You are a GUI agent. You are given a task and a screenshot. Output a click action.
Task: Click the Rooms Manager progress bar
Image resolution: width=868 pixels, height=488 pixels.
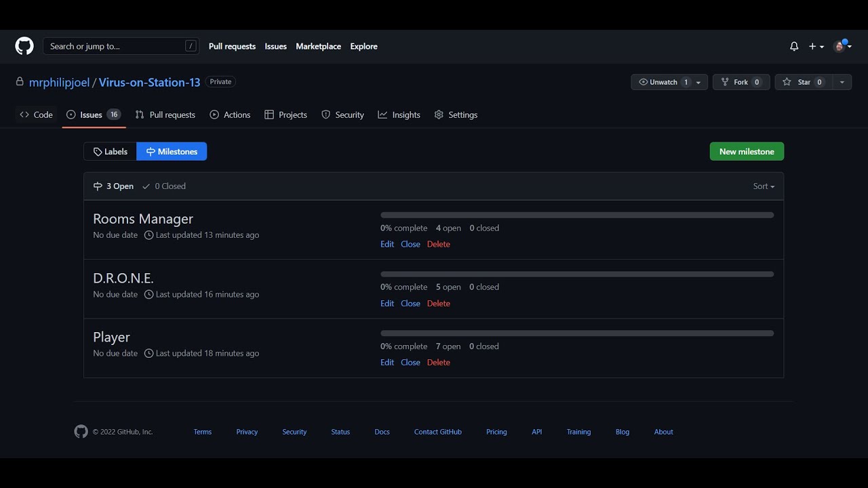tap(577, 215)
